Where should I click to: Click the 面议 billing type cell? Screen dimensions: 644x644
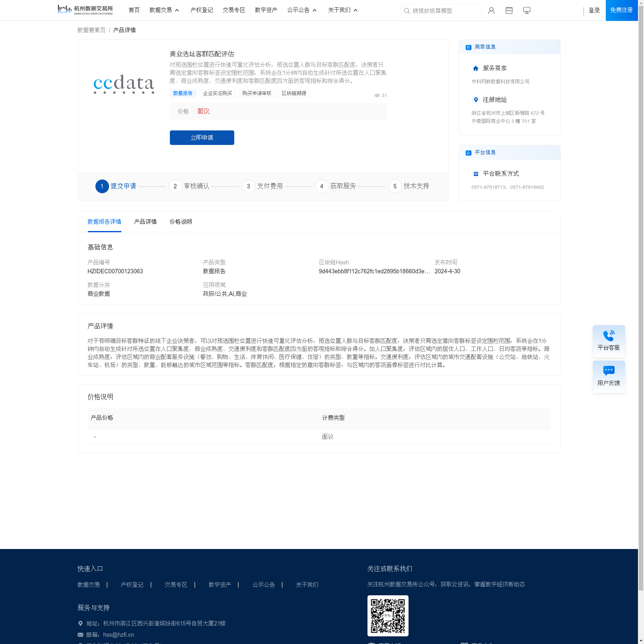click(328, 437)
